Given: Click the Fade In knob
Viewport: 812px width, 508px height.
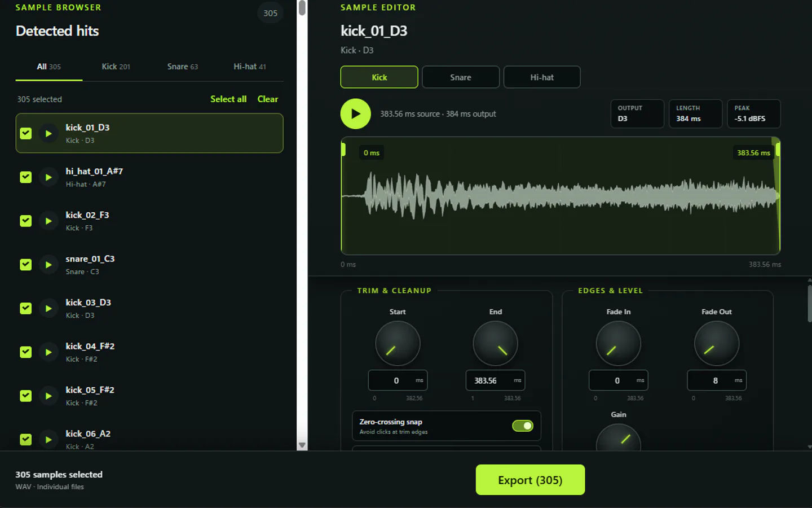Looking at the screenshot, I should [x=619, y=343].
